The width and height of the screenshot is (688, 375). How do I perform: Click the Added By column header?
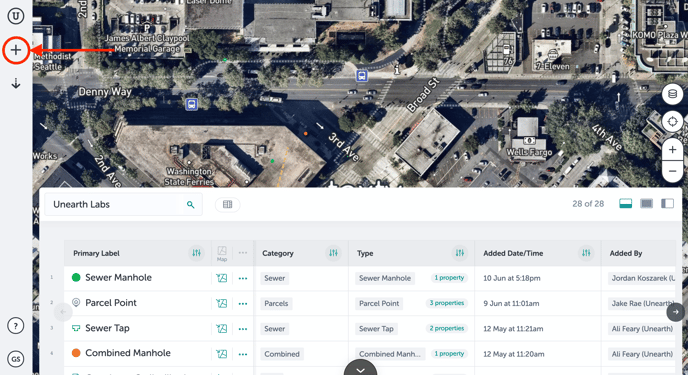pyautogui.click(x=626, y=253)
